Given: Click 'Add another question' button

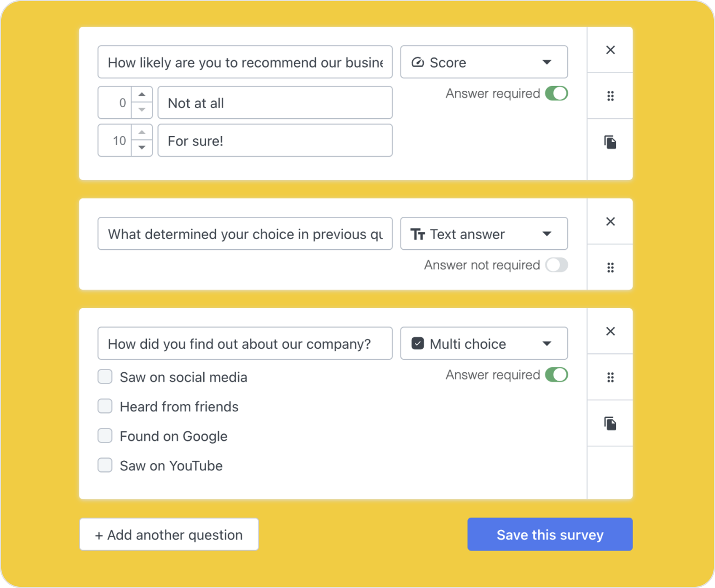Looking at the screenshot, I should (169, 534).
